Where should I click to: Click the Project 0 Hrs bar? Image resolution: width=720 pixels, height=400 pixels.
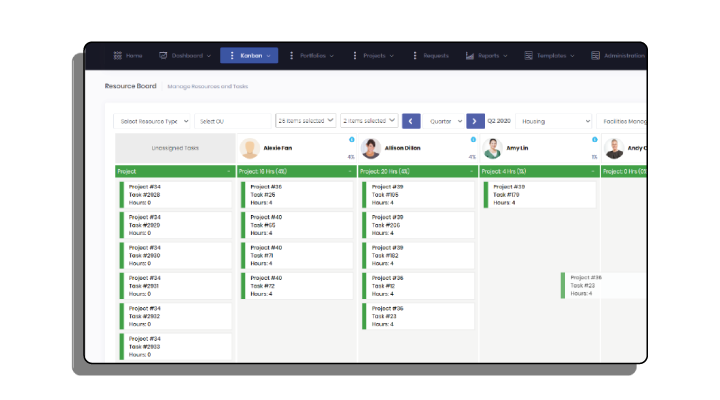pyautogui.click(x=624, y=171)
